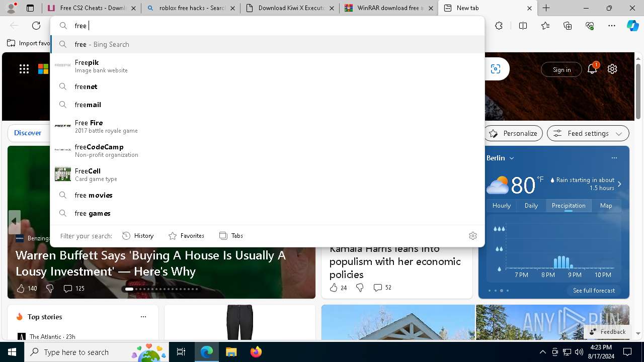Viewport: 644px width, 362px height.
Task: Expand the Berlin location dropdown
Action: pos(512,158)
